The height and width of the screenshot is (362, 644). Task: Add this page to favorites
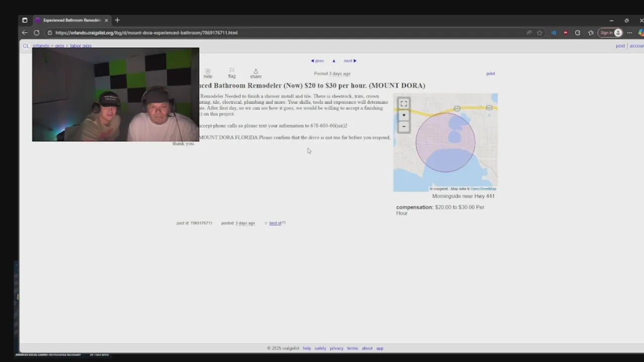(540, 33)
